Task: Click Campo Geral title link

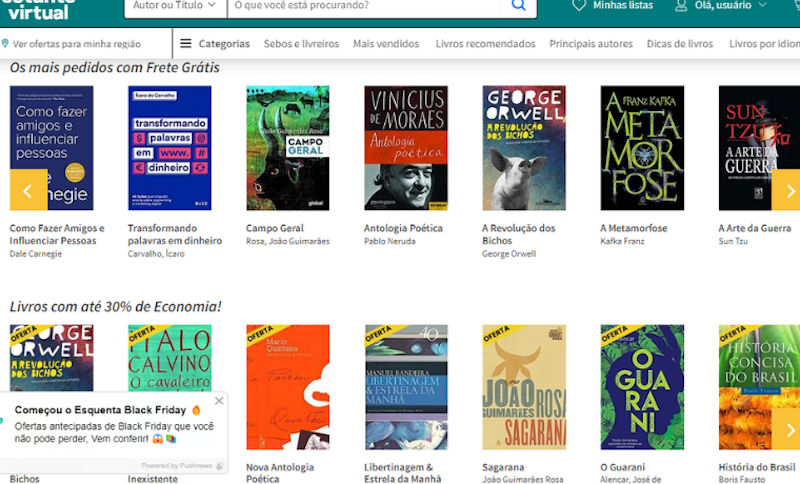Action: pos(274,228)
